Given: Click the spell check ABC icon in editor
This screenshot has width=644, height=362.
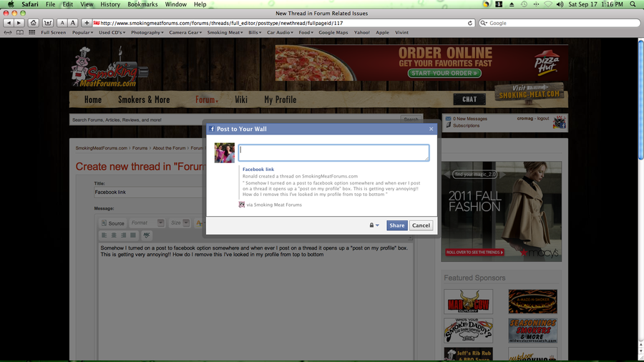Looking at the screenshot, I should click(147, 235).
